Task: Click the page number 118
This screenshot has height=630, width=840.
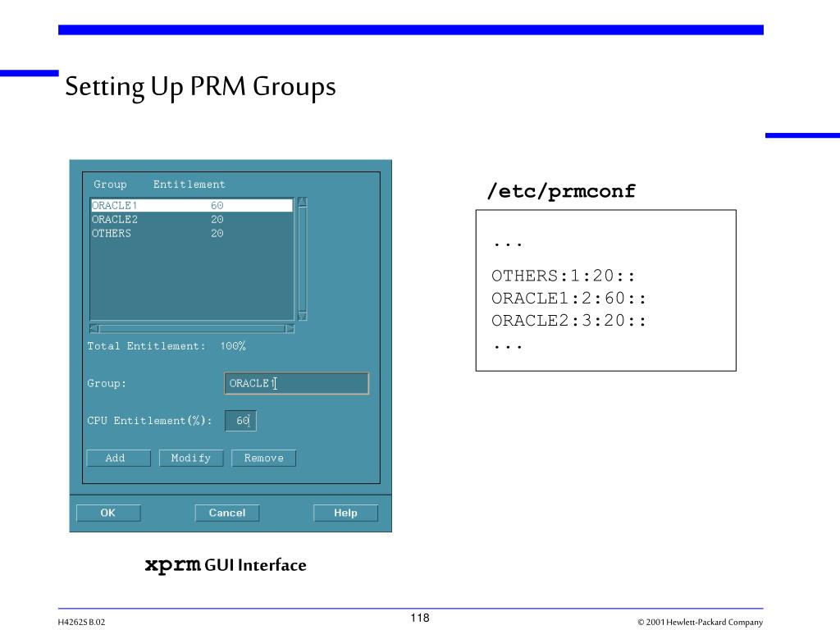Action: point(420,618)
